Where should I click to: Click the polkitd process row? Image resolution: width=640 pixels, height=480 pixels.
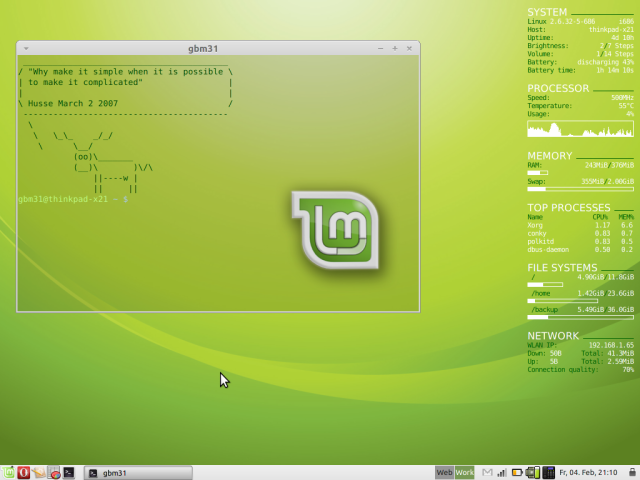click(x=580, y=241)
